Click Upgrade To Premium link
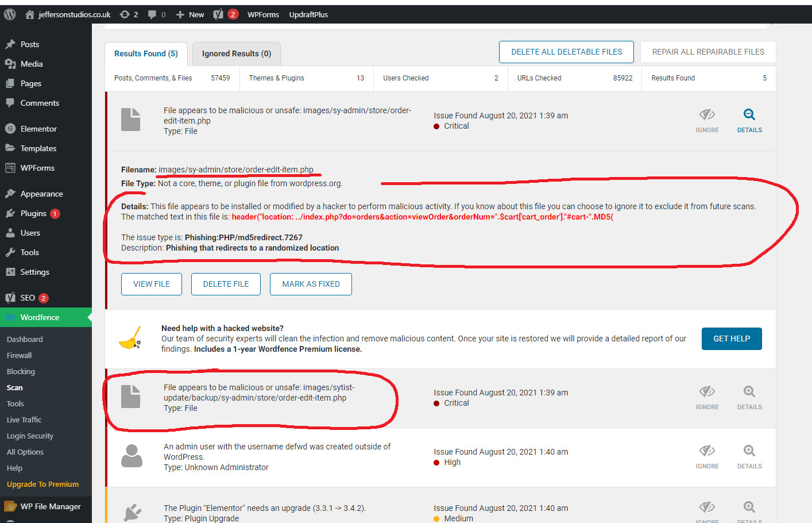Screen dimensions: 812x523 pyautogui.click(x=43, y=484)
